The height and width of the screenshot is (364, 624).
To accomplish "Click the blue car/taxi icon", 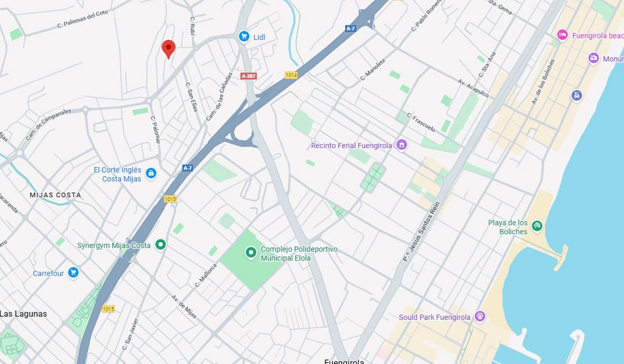I will pos(577,95).
